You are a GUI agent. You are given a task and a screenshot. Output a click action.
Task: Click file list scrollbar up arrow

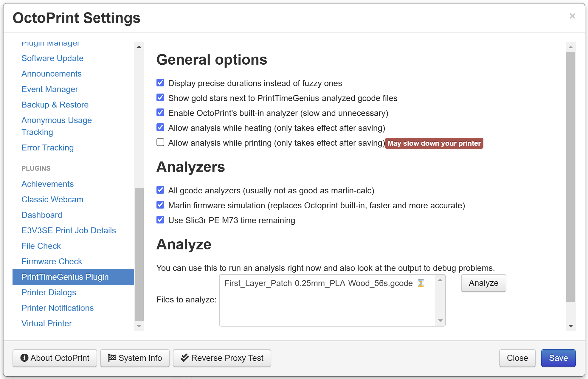click(440, 280)
